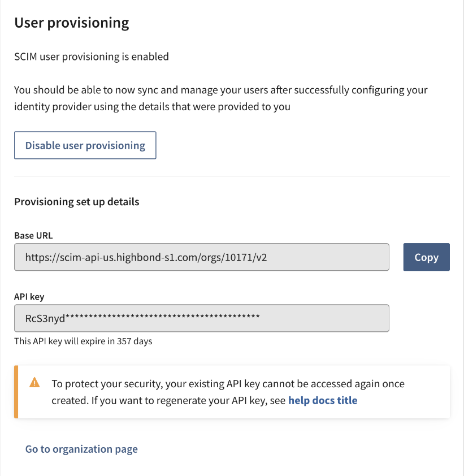Click the Base URL field label
The width and height of the screenshot is (464, 476).
point(33,235)
